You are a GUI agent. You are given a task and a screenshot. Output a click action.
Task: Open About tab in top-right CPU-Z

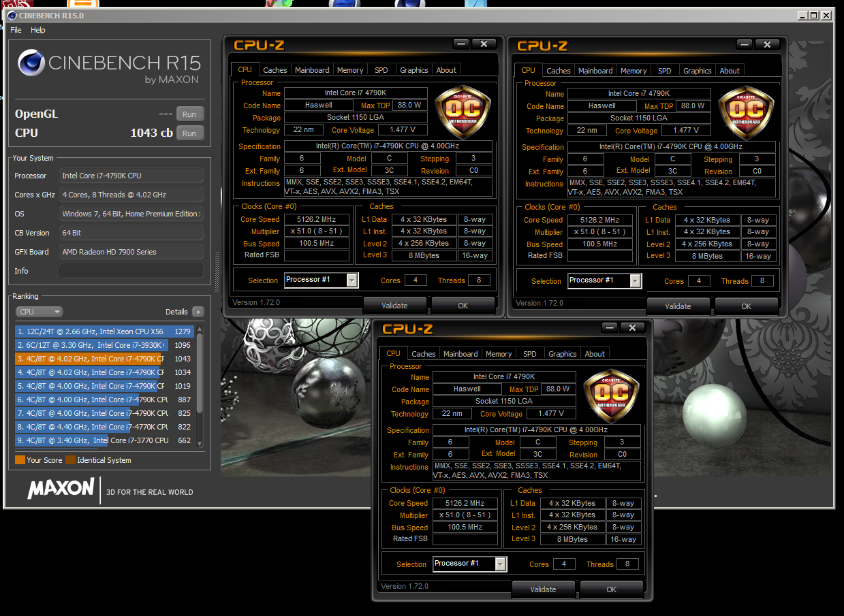click(x=730, y=70)
